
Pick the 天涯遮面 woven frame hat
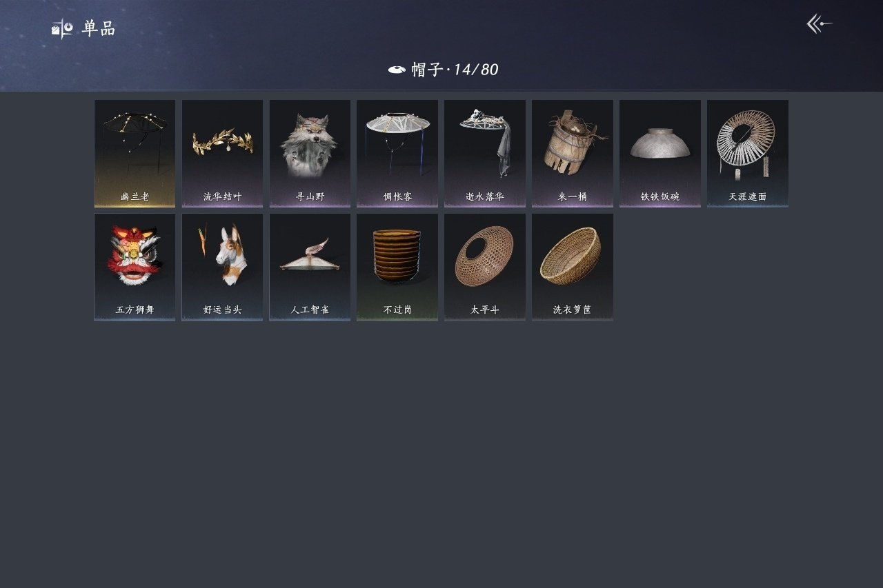(x=748, y=154)
